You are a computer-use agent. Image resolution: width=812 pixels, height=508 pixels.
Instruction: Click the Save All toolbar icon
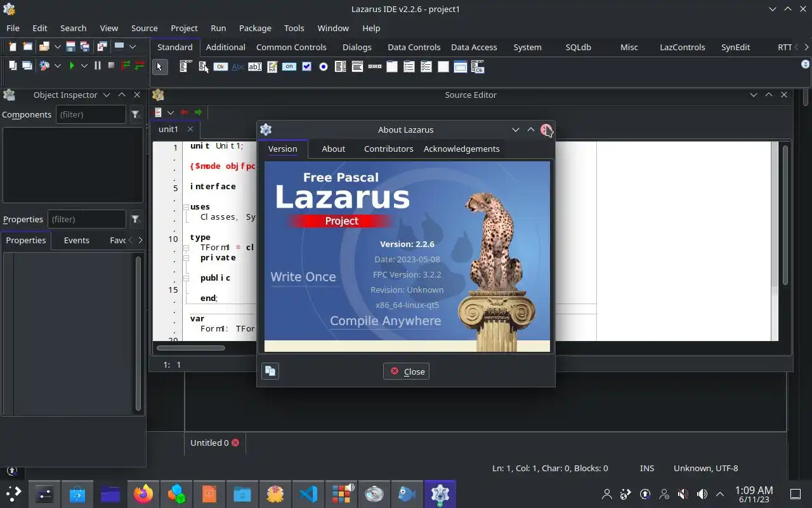coord(84,46)
